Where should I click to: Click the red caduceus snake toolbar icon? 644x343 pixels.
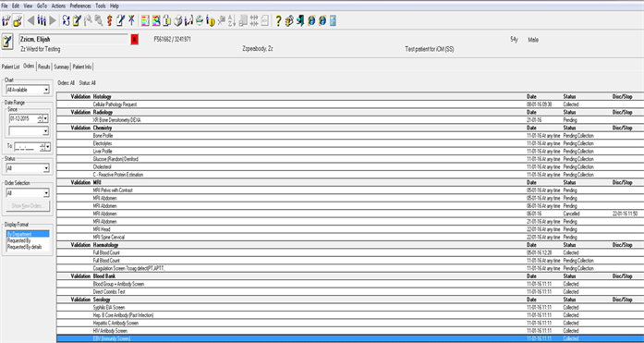[110, 20]
